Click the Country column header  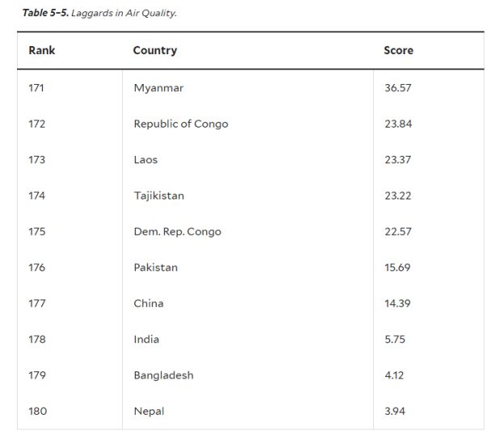[155, 51]
